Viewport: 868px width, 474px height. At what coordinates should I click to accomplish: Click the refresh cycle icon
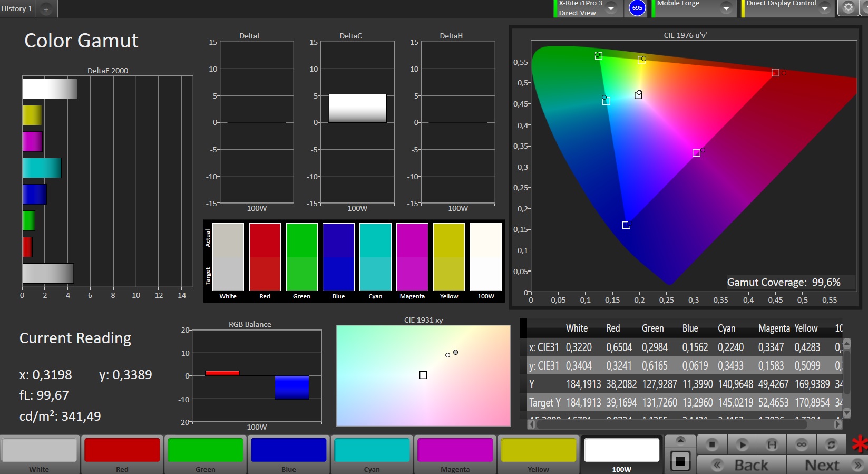831,444
